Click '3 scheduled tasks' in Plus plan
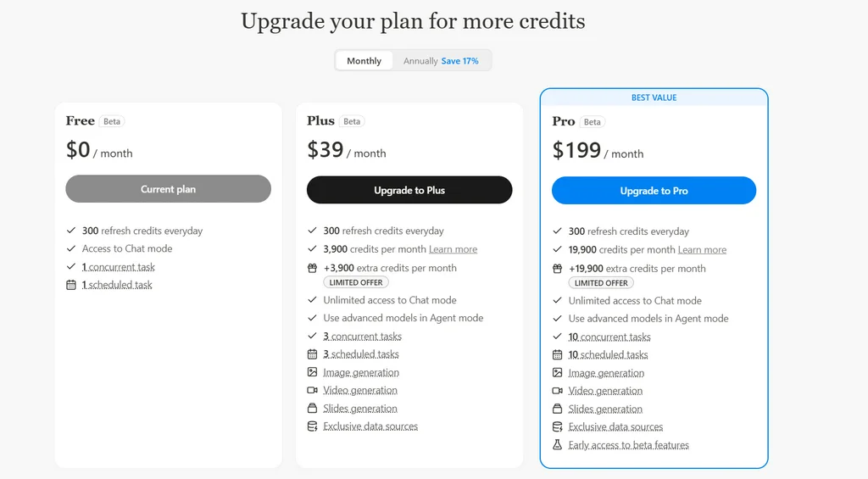 tap(361, 354)
